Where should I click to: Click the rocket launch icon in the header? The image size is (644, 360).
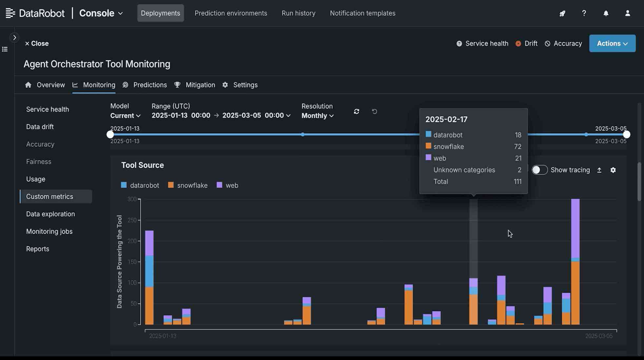click(562, 13)
